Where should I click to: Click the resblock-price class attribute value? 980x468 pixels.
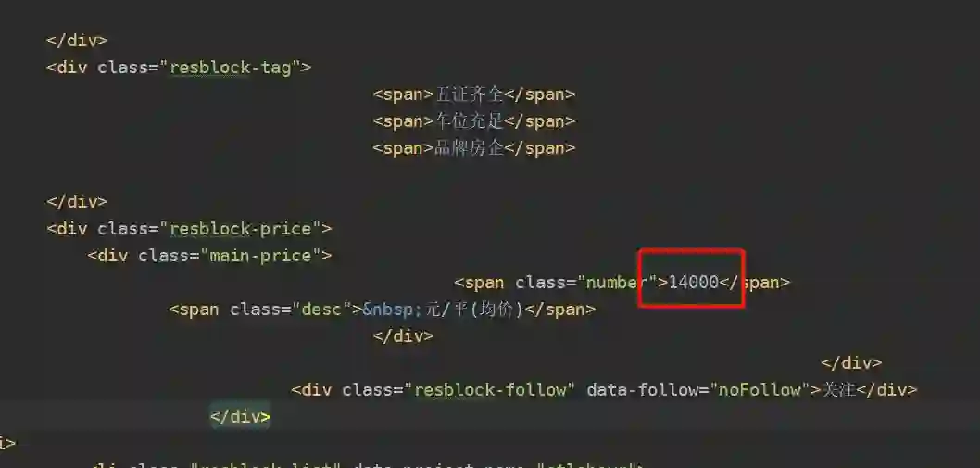point(241,229)
